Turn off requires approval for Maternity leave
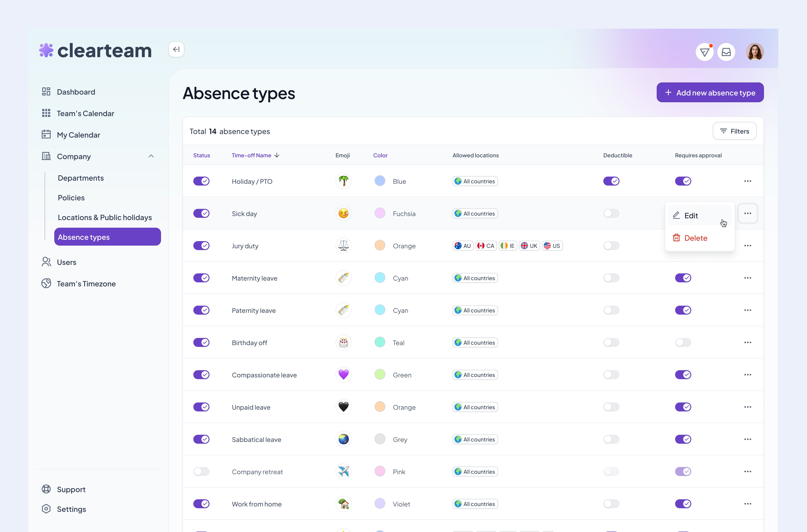Screen dimensions: 807x532 pos(683,278)
